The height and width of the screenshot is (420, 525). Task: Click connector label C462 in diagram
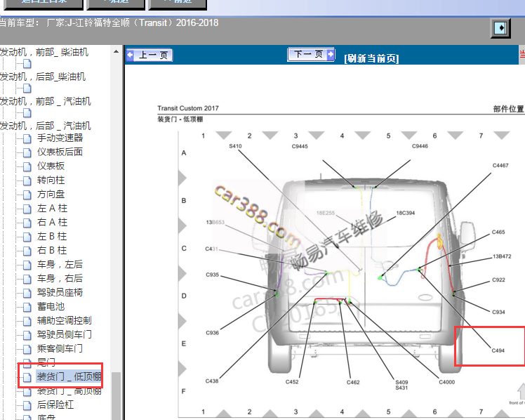(353, 382)
